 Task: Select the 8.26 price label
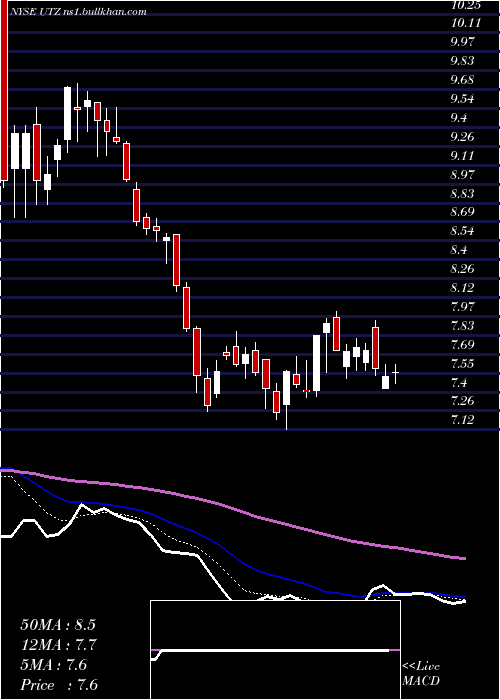tap(464, 269)
